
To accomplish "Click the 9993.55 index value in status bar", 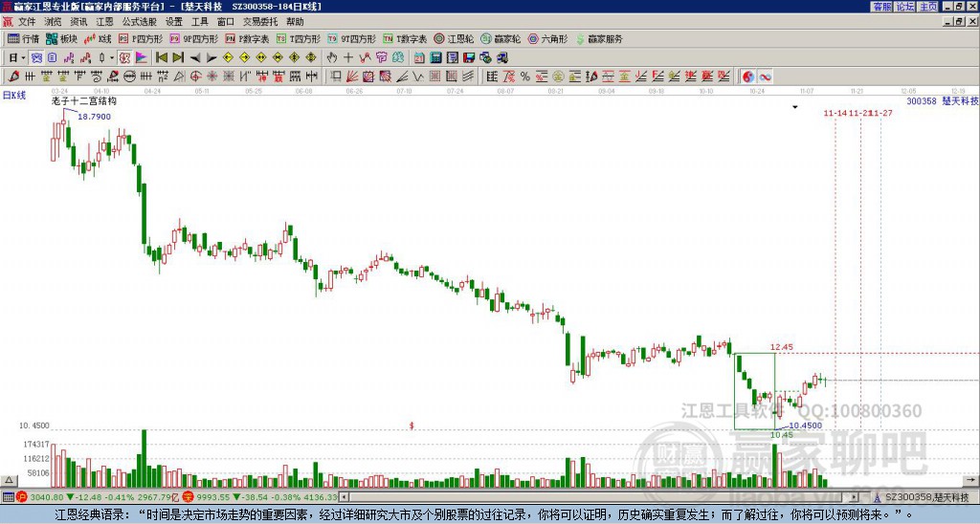I will click(213, 497).
